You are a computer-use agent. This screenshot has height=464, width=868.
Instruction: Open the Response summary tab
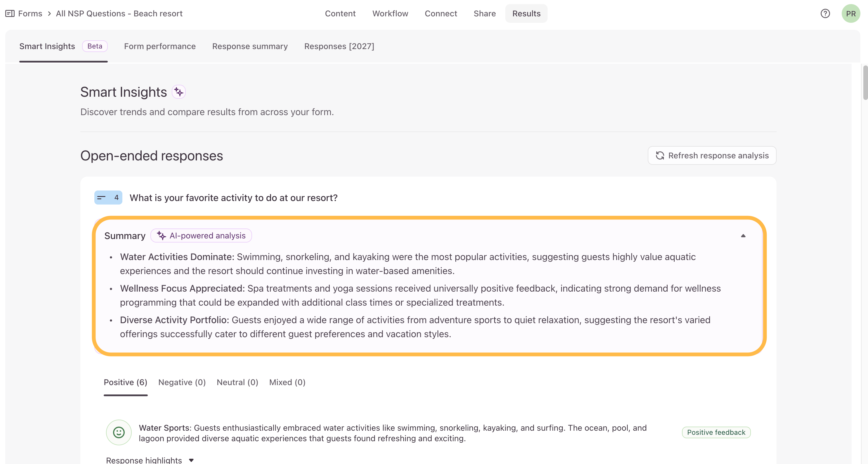tap(250, 46)
